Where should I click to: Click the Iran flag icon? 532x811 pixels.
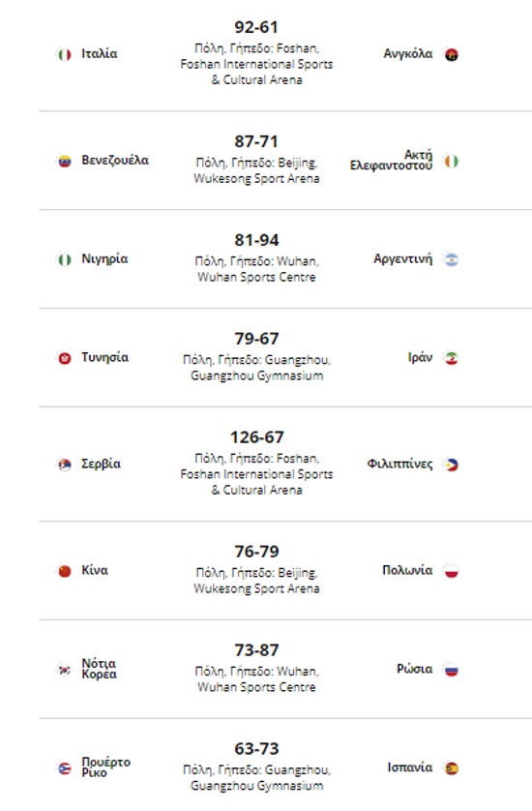[x=452, y=358]
